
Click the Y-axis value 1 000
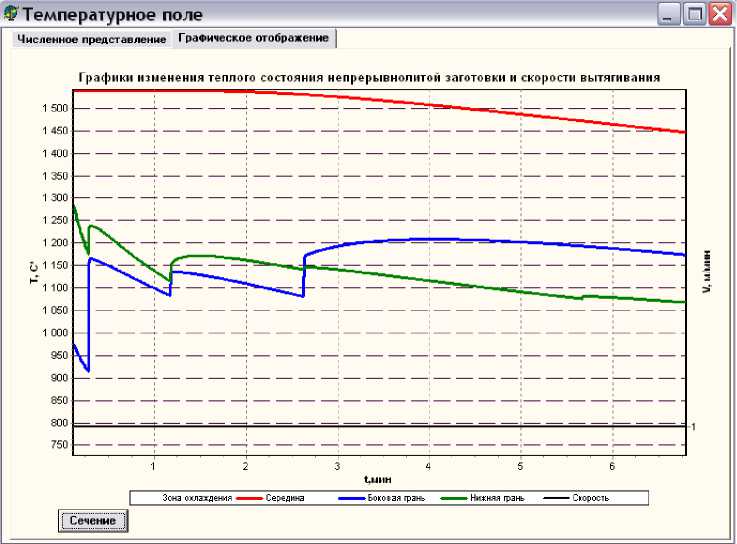tap(55, 333)
